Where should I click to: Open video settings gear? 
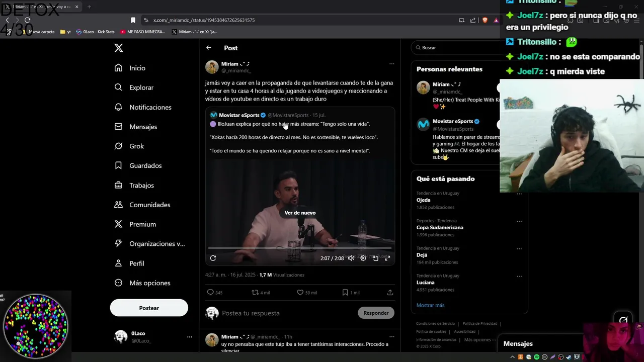363,258
